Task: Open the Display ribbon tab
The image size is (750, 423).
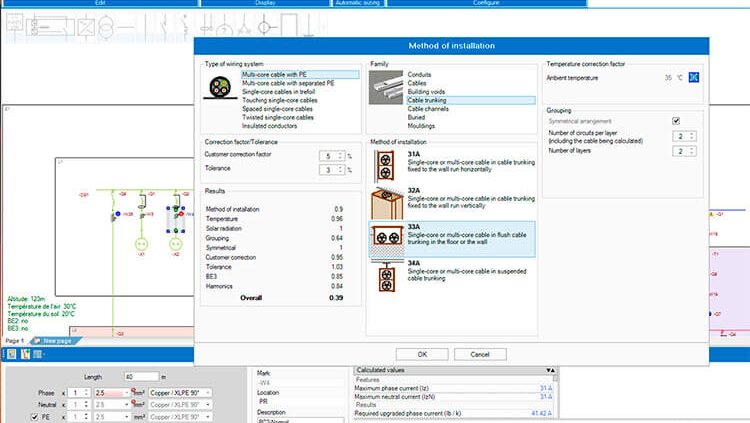Action: click(x=265, y=3)
